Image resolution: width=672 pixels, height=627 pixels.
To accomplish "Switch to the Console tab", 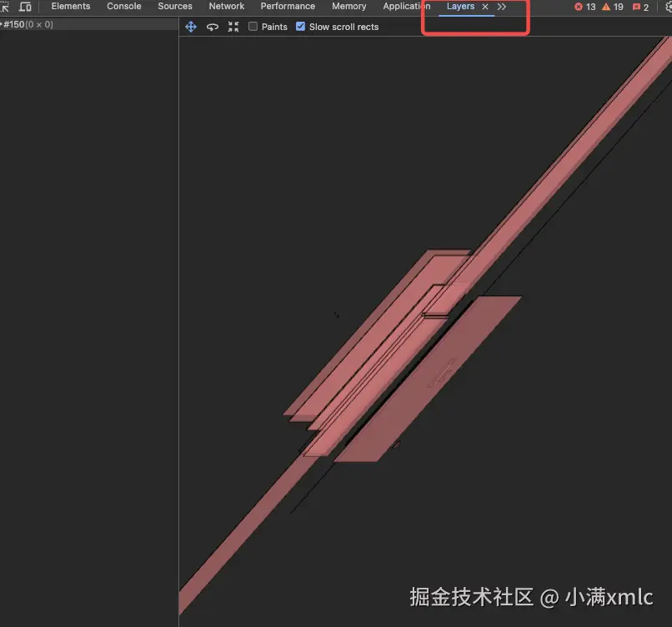I will (124, 7).
